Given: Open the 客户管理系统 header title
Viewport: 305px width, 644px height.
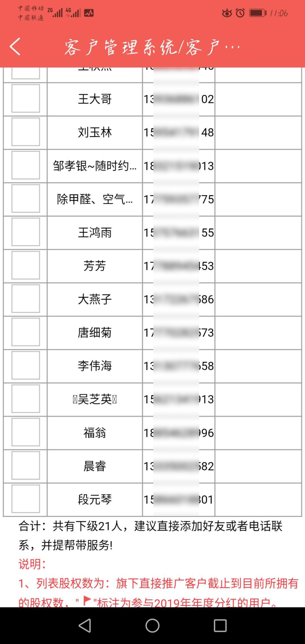Looking at the screenshot, I should 152,47.
